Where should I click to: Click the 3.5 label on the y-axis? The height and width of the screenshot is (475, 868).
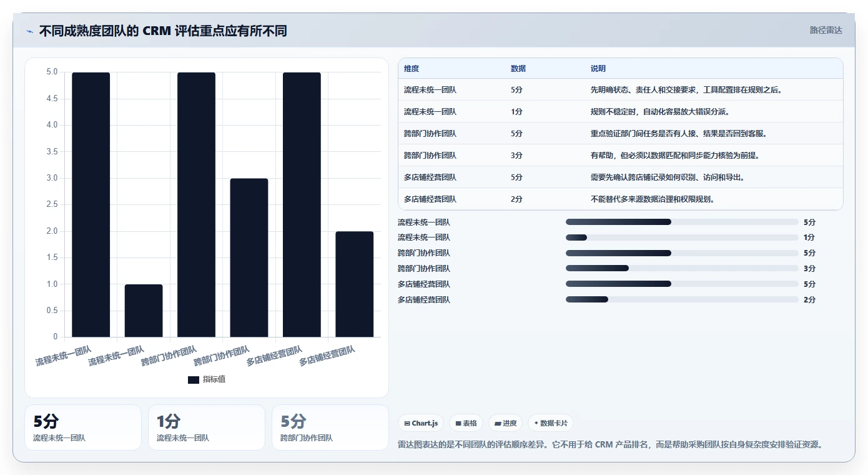point(52,152)
